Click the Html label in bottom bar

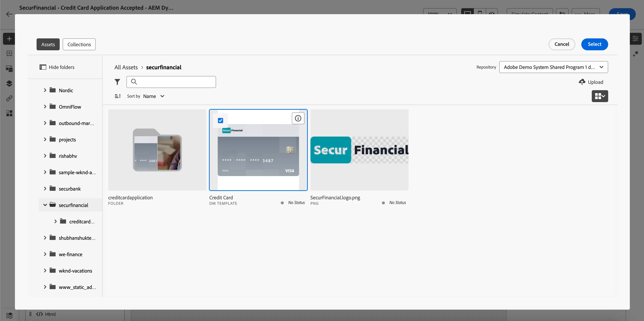50,314
